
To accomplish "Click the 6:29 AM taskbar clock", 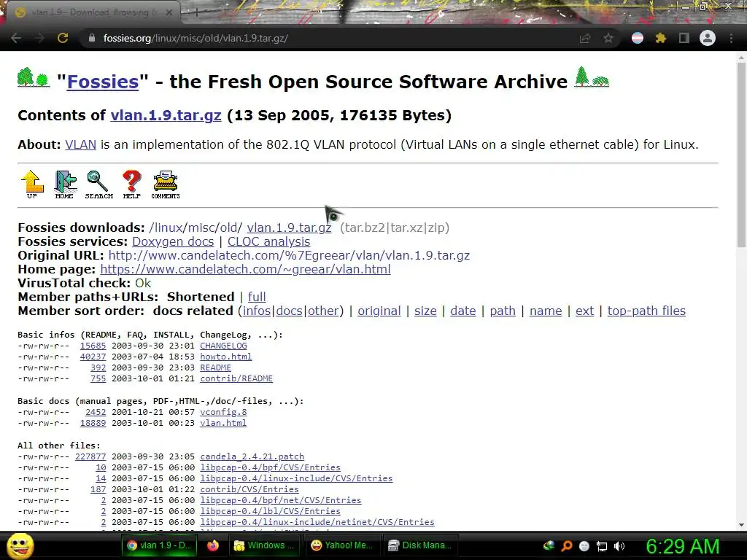I will [x=682, y=546].
